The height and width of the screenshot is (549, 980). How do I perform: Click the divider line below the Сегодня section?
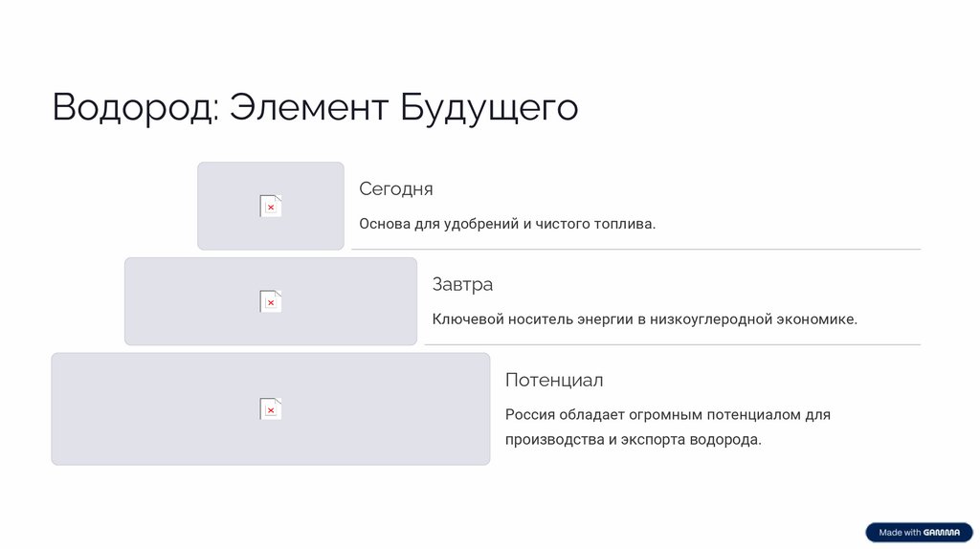[635, 250]
